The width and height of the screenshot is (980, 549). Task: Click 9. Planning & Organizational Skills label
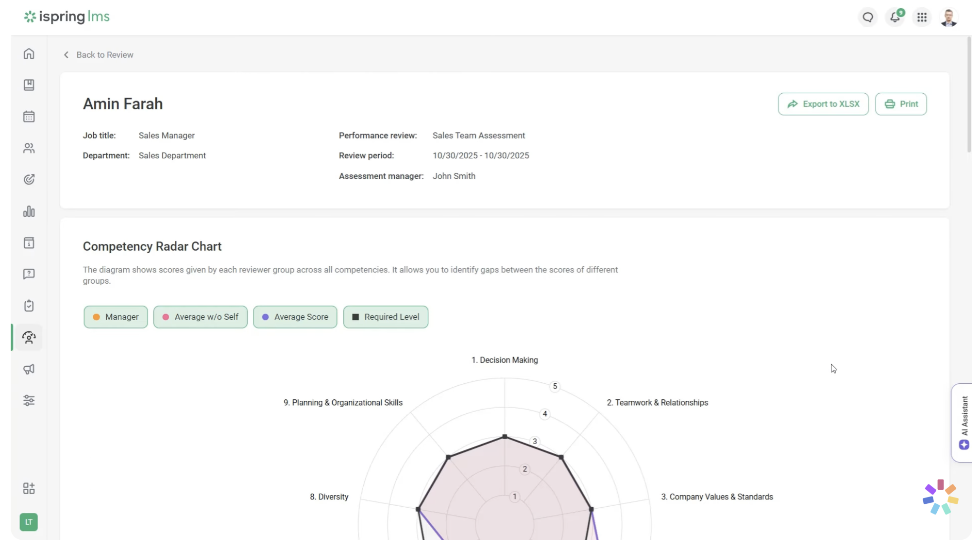coord(343,403)
